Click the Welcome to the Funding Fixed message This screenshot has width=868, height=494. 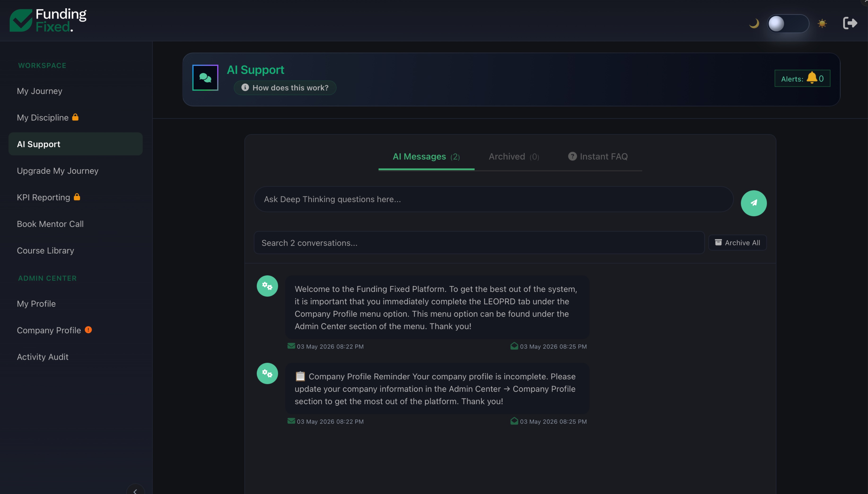tap(437, 308)
